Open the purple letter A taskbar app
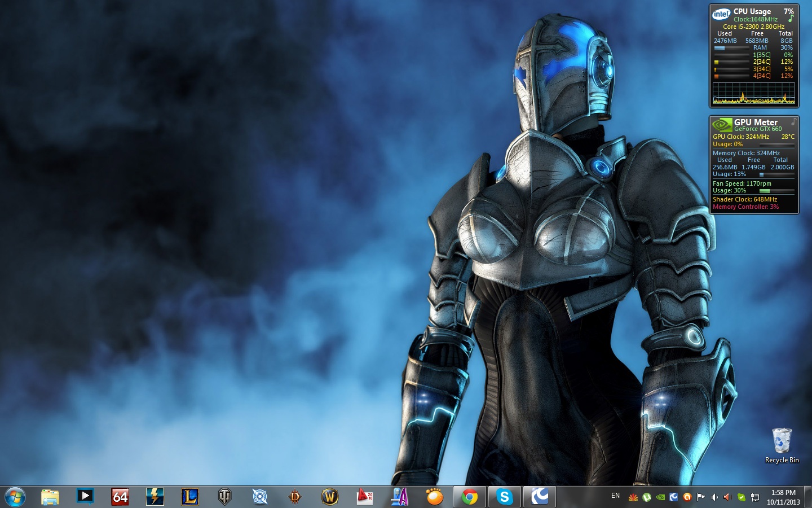 click(x=399, y=497)
